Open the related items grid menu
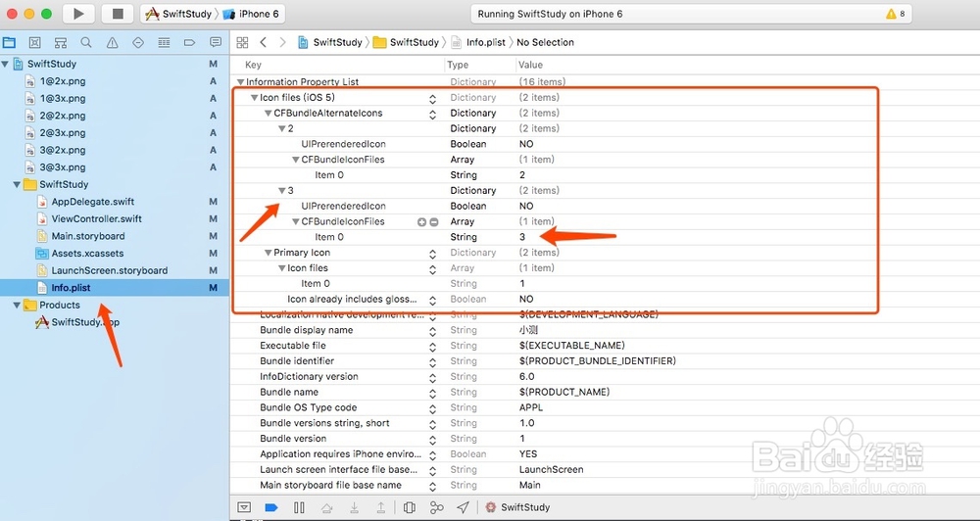980x521 pixels. pos(242,42)
